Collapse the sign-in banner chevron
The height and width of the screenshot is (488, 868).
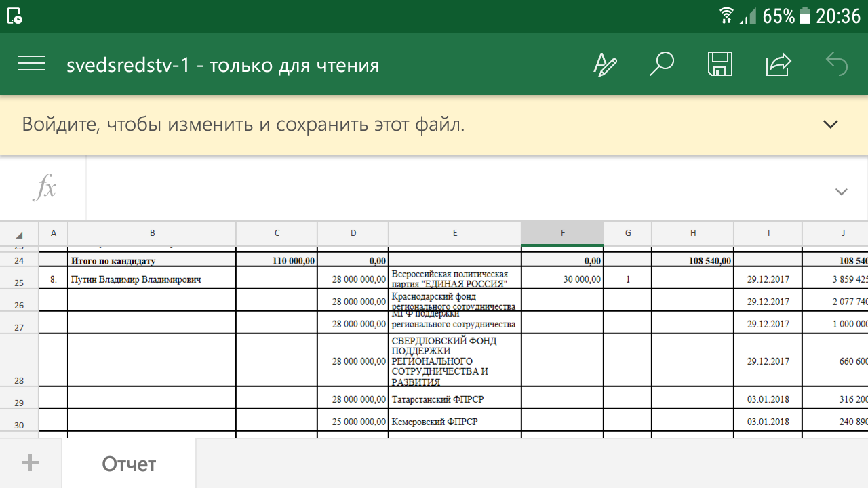[830, 125]
